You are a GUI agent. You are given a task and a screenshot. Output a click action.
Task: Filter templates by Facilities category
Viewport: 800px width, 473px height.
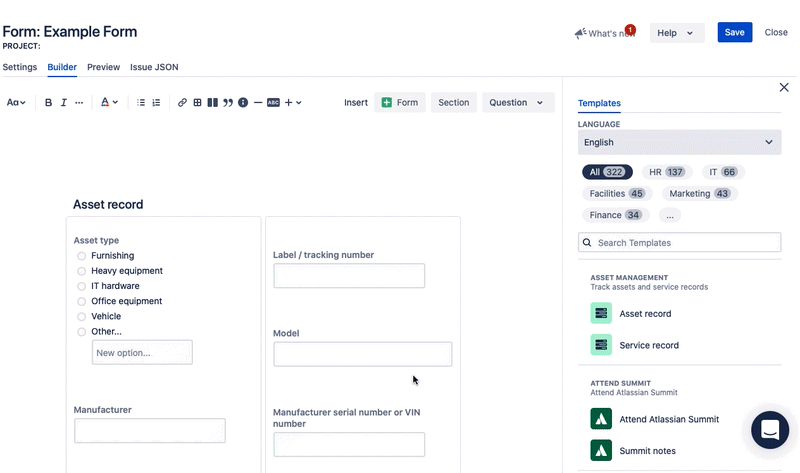point(617,193)
